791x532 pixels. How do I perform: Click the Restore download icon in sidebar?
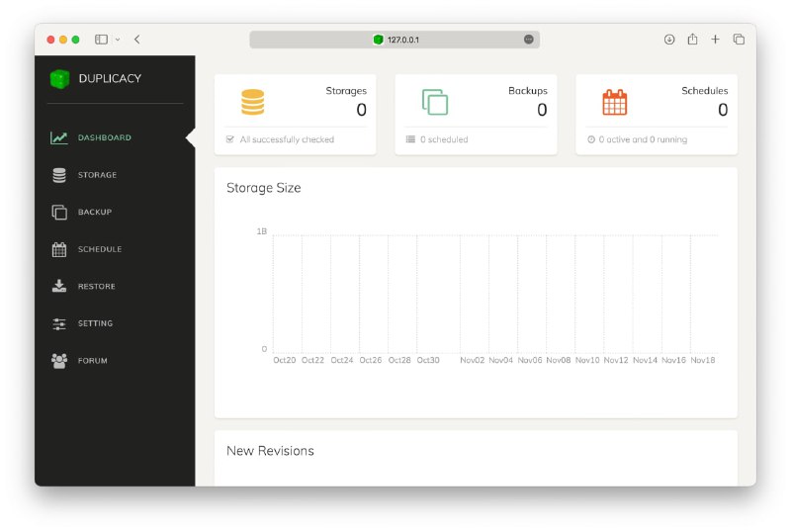[x=59, y=286]
